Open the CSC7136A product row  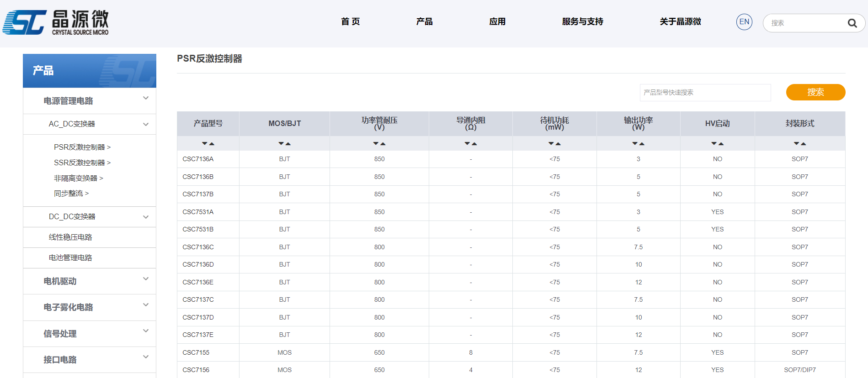tap(198, 159)
